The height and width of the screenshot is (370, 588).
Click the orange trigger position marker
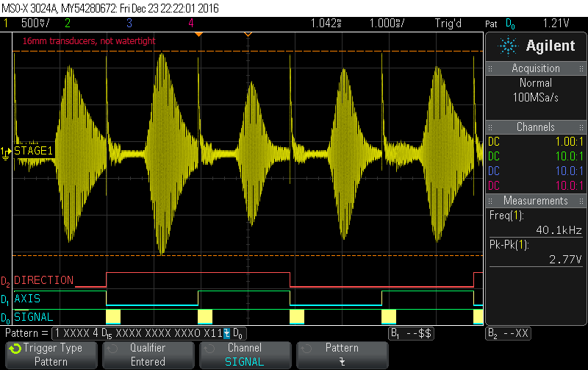coord(248,35)
